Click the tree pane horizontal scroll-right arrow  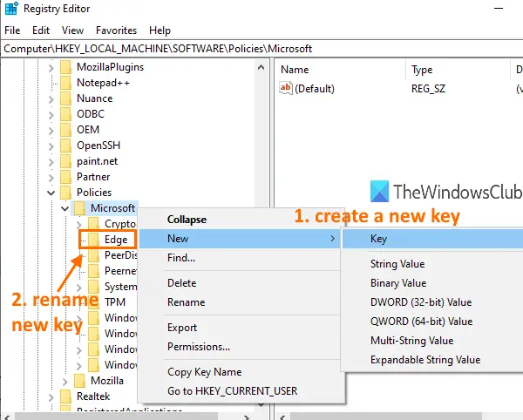(x=247, y=417)
